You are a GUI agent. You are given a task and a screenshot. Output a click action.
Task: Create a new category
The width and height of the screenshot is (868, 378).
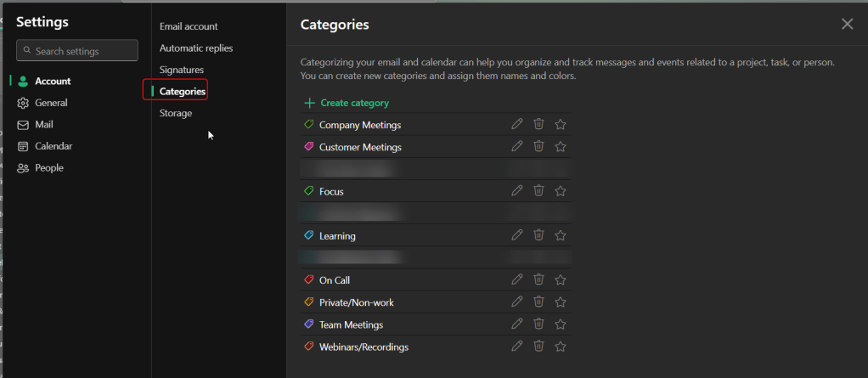[x=347, y=103]
